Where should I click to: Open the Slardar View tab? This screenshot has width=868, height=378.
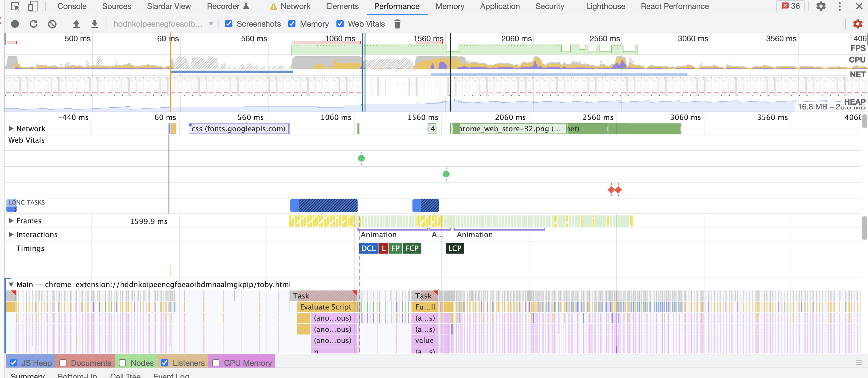(169, 6)
